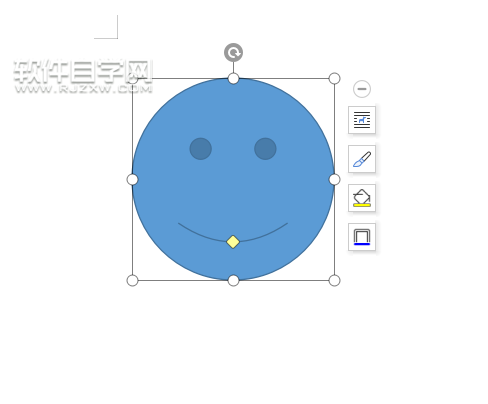Click the www.rjzxw.com watermark text
488x404 pixels.
pyautogui.click(x=83, y=89)
